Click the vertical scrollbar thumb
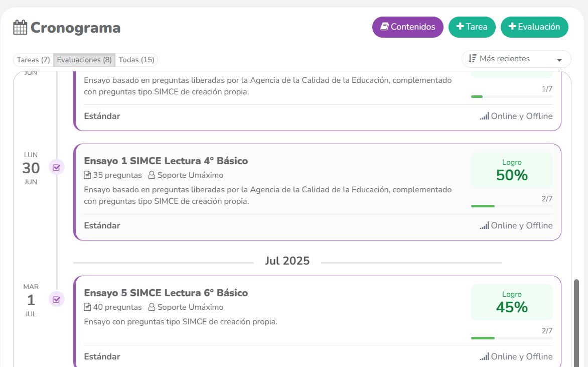Image resolution: width=588 pixels, height=367 pixels. (x=576, y=321)
